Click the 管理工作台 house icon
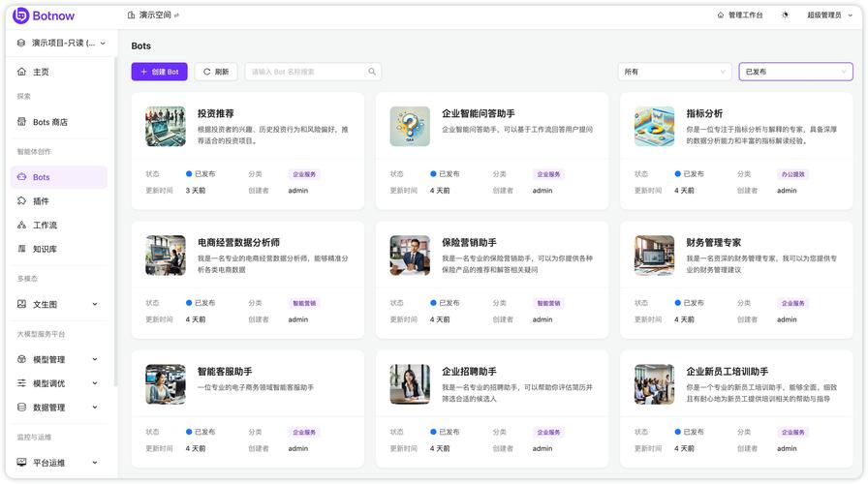This screenshot has height=484, width=868. coord(720,15)
